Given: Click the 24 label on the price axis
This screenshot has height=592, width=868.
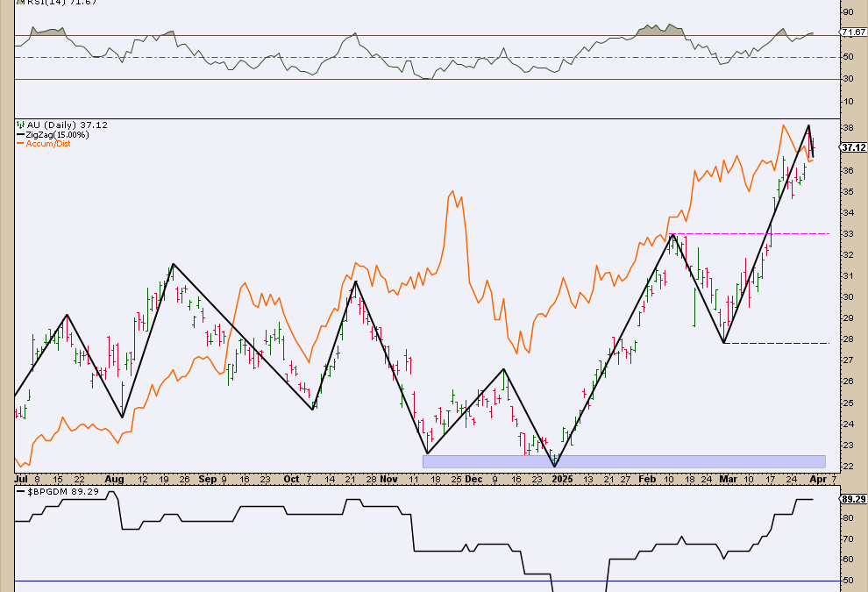Looking at the screenshot, I should (x=848, y=424).
